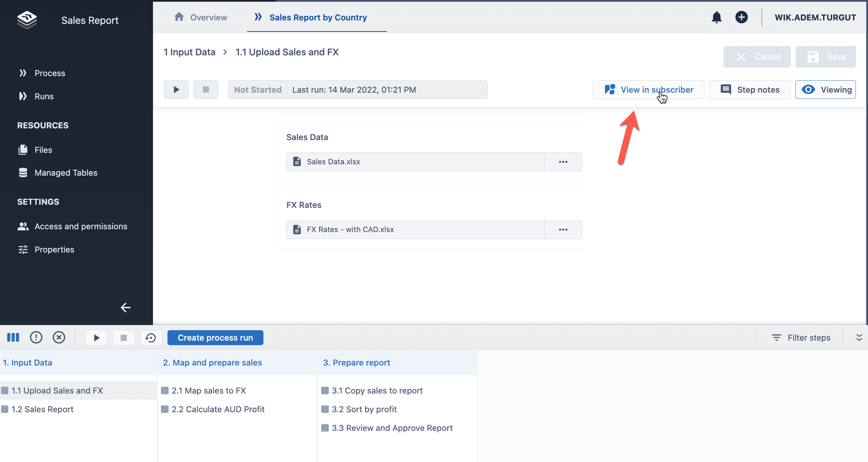Open Managed Tables in sidebar
This screenshot has height=462, width=868.
[x=66, y=173]
